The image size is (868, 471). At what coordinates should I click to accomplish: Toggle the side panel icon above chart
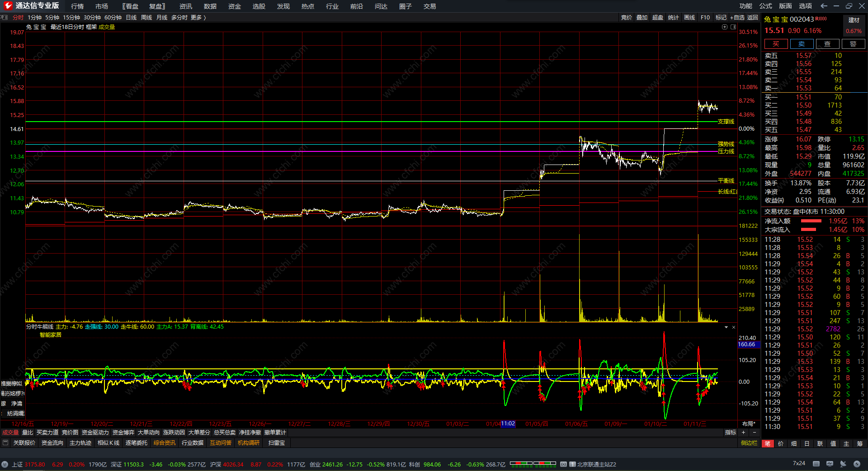tap(733, 27)
